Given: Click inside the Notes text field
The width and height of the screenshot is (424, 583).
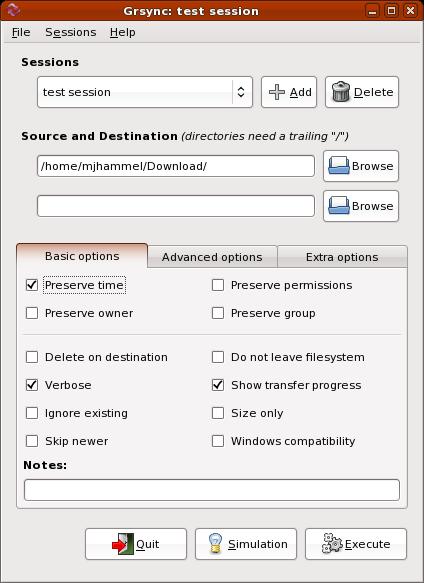Looking at the screenshot, I should click(x=212, y=490).
